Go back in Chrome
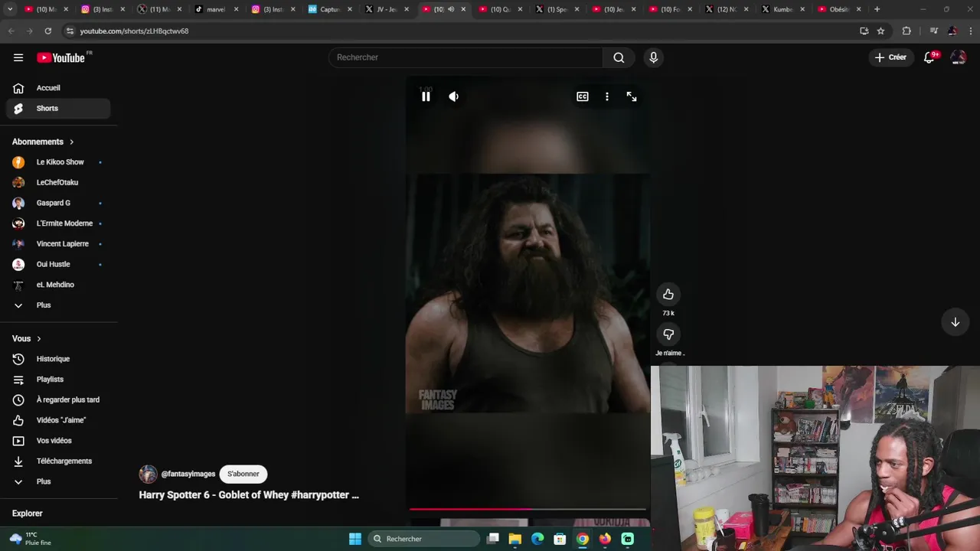 [x=11, y=31]
